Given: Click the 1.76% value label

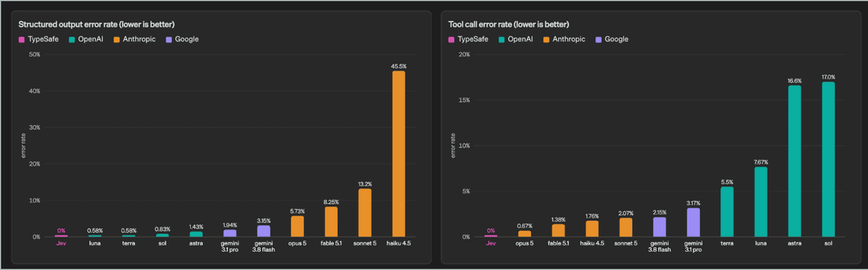Looking at the screenshot, I should (592, 216).
